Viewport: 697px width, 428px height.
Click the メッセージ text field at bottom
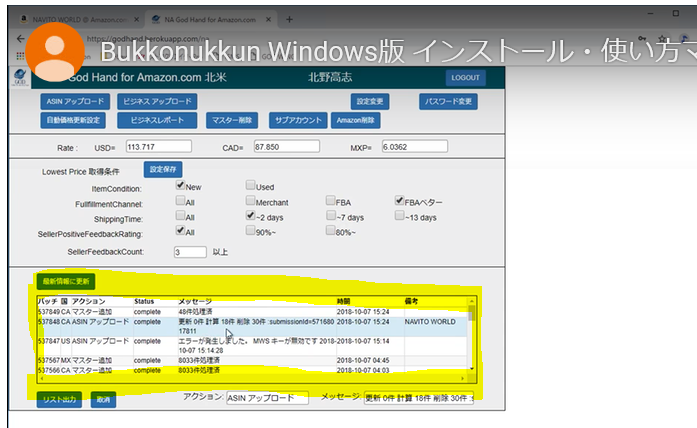click(x=419, y=398)
